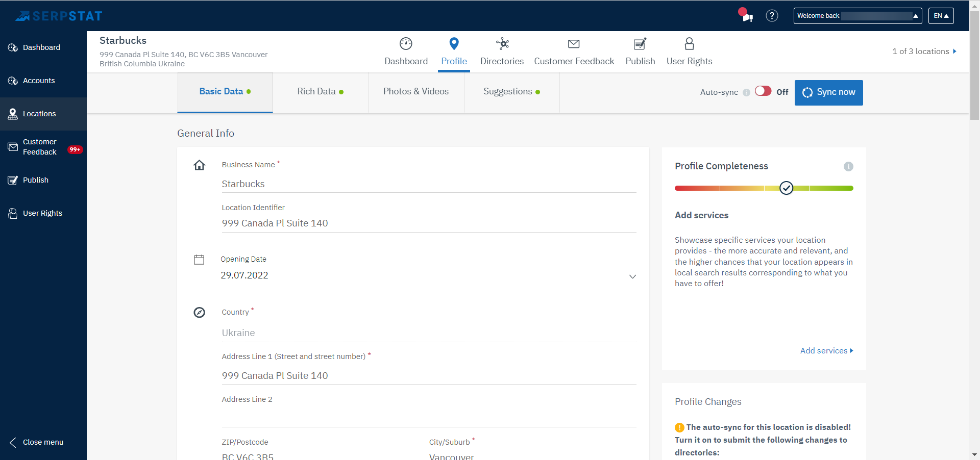This screenshot has height=460, width=980.
Task: Select the Publish top menu label
Action: point(640,61)
